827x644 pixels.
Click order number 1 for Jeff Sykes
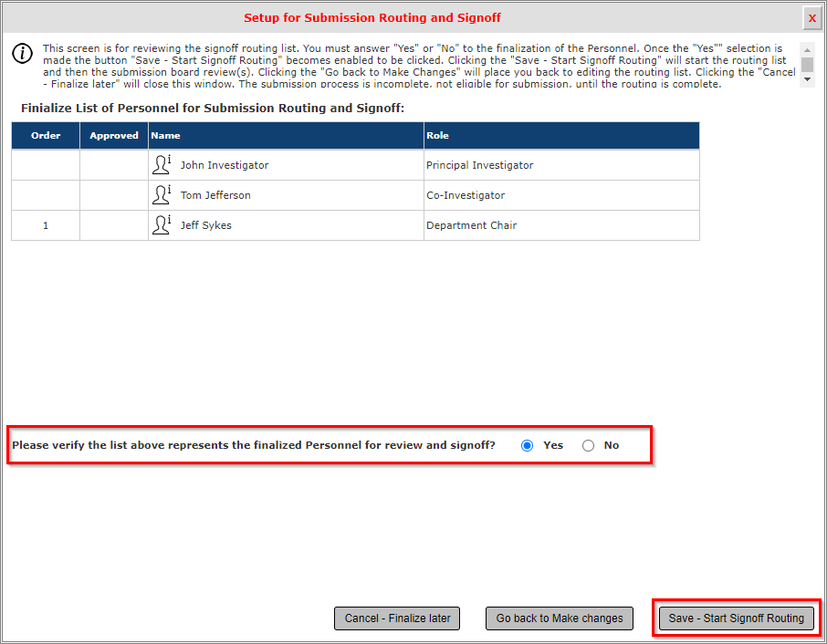46,225
